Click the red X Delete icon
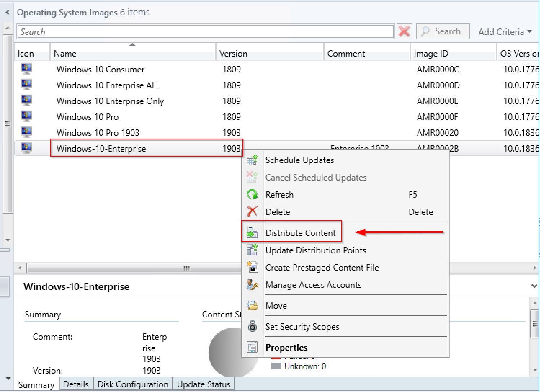 point(252,212)
